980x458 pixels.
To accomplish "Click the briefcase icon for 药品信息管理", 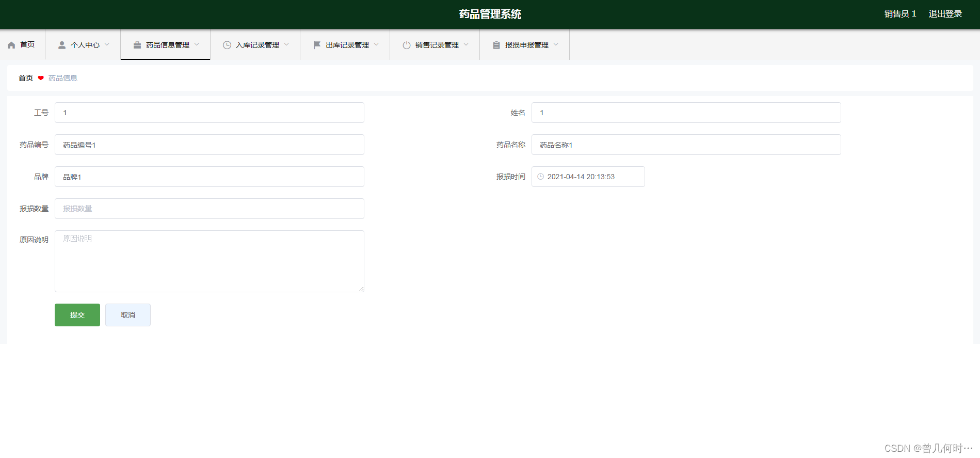I will [137, 45].
